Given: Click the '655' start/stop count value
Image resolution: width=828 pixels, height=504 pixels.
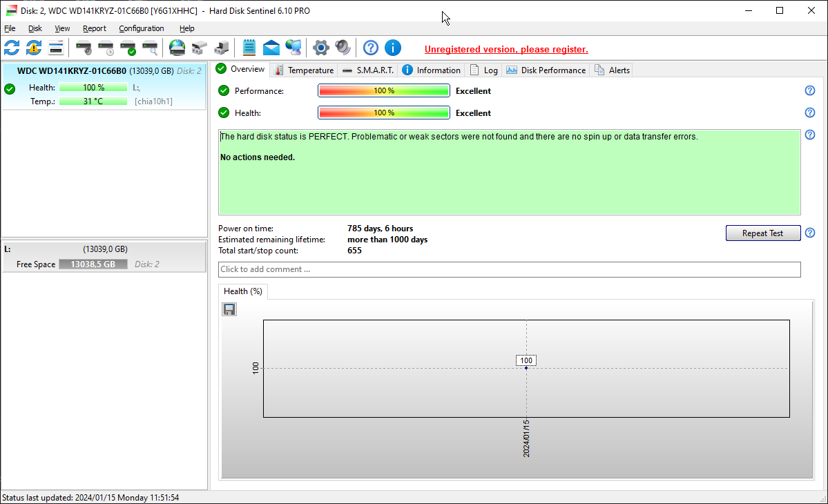Looking at the screenshot, I should pos(354,251).
